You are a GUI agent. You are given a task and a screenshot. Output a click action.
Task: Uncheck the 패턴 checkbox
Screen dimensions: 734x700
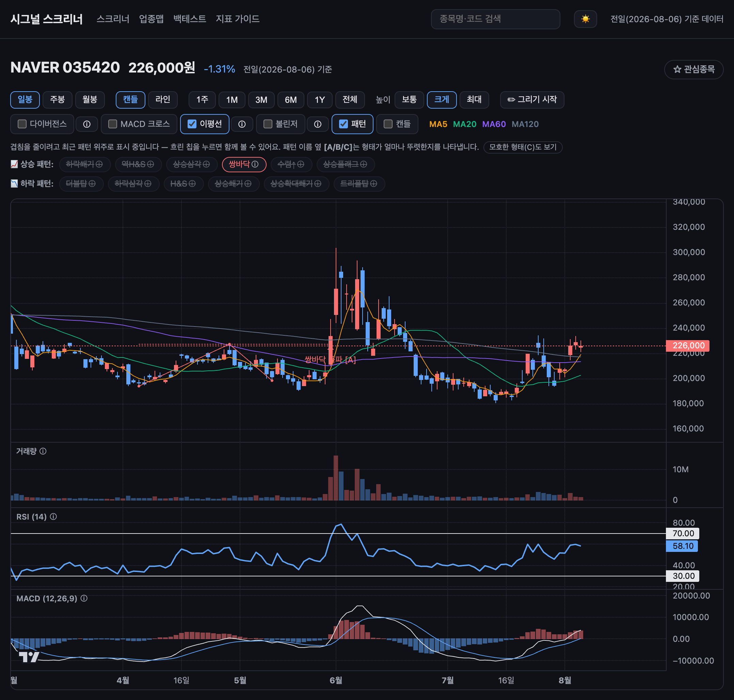coord(343,124)
